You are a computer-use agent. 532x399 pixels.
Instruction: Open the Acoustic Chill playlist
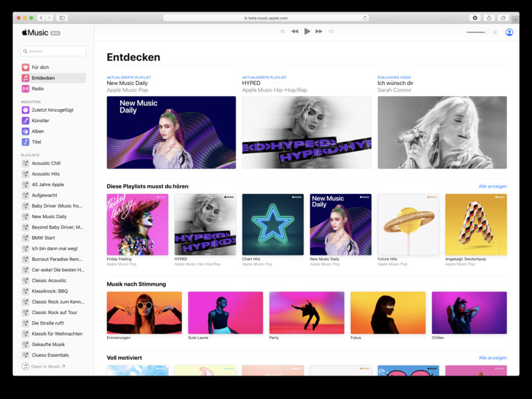pos(53,163)
